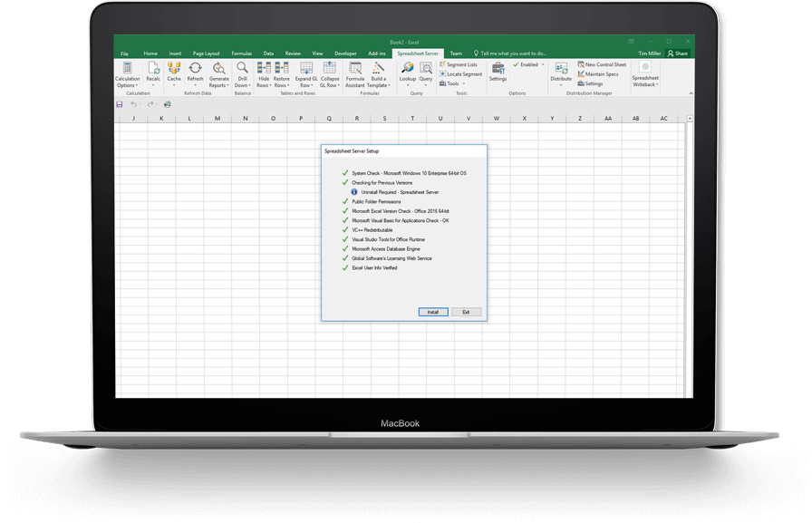
Task: Open the Formula Assistant
Action: pos(354,74)
